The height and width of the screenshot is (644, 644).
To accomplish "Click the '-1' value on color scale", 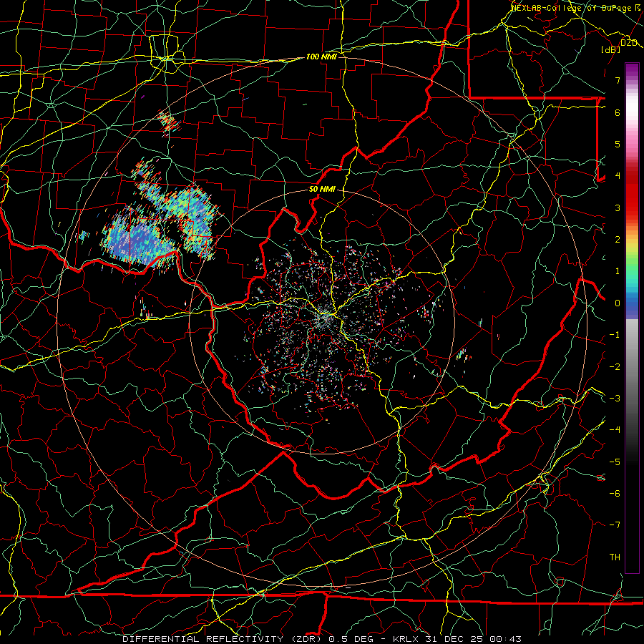I will [x=615, y=335].
